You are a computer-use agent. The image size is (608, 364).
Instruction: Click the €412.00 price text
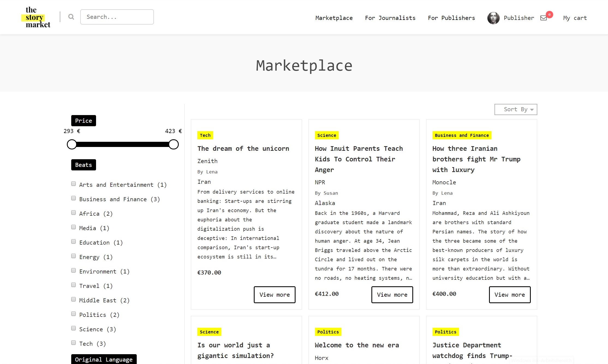(327, 294)
